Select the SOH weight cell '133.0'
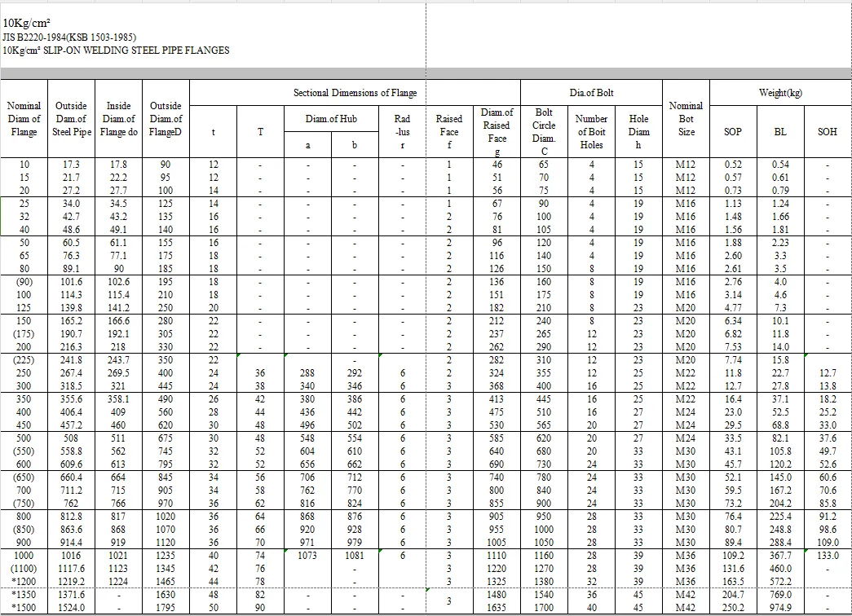 point(828,556)
